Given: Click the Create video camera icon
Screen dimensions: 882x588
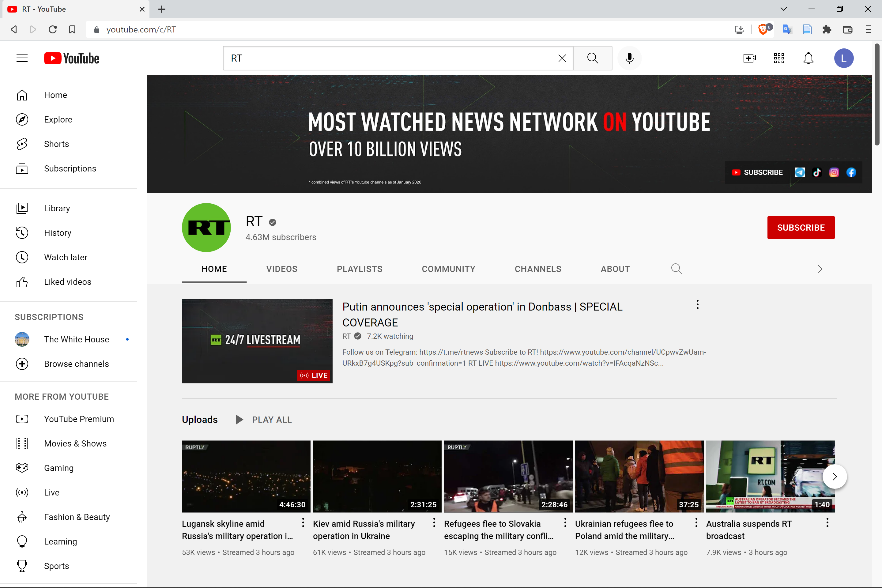Looking at the screenshot, I should tap(749, 58).
